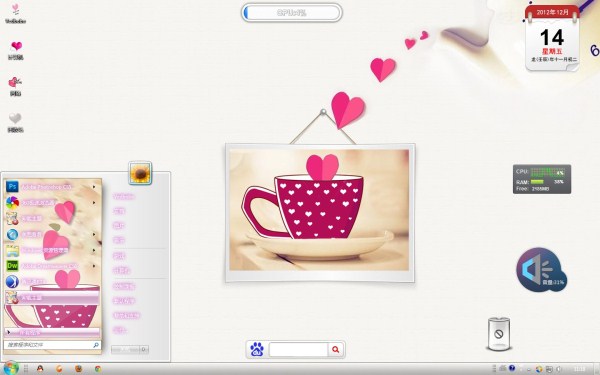Click the speaker volume desktop gadget
Screen dimensions: 600x375
coord(541,270)
